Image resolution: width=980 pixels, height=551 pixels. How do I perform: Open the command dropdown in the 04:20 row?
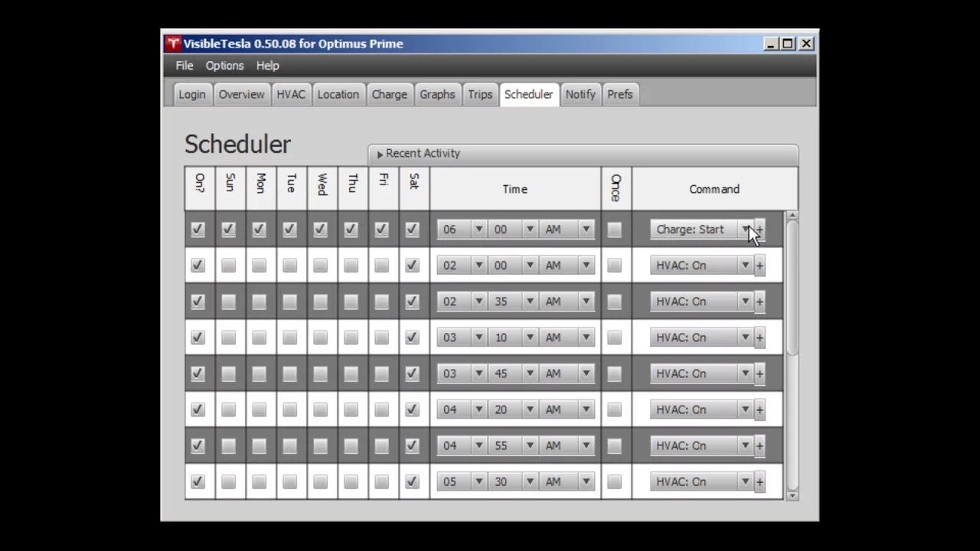tap(702, 409)
